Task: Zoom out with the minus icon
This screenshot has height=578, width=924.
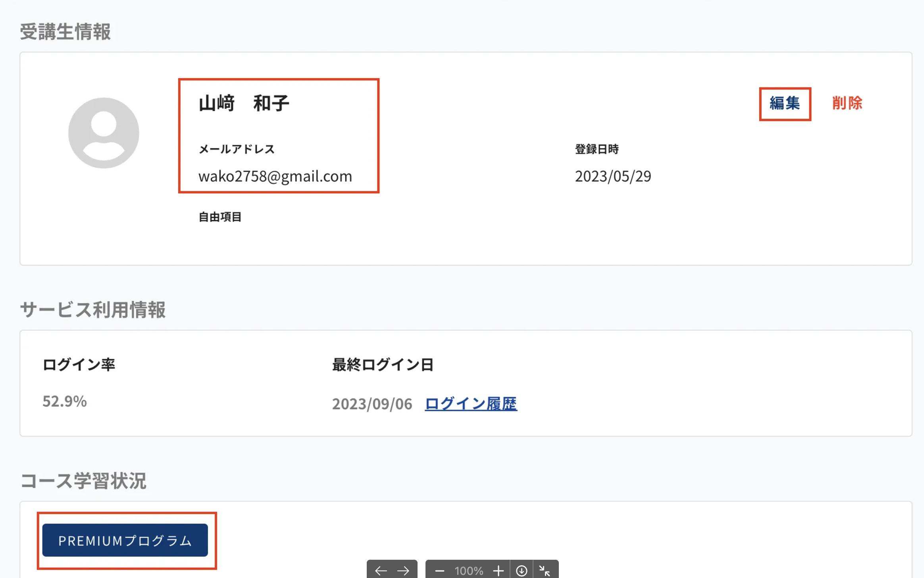Action: (x=439, y=571)
